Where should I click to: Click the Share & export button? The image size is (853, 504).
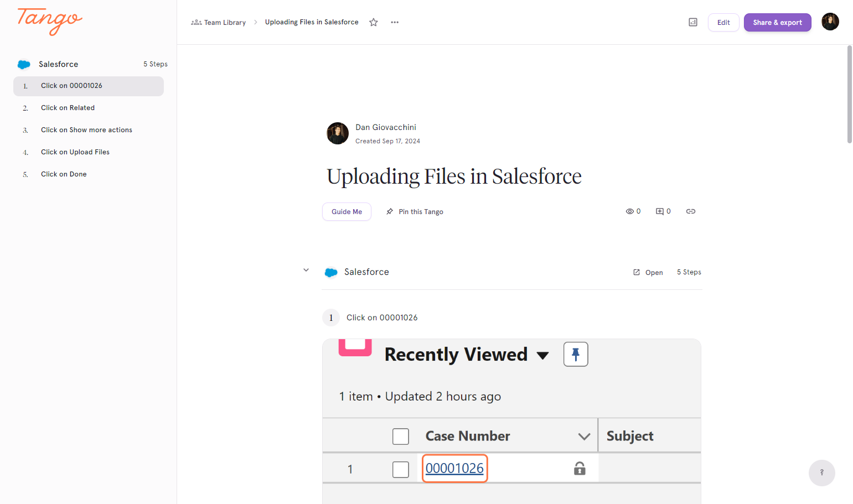pos(777,22)
